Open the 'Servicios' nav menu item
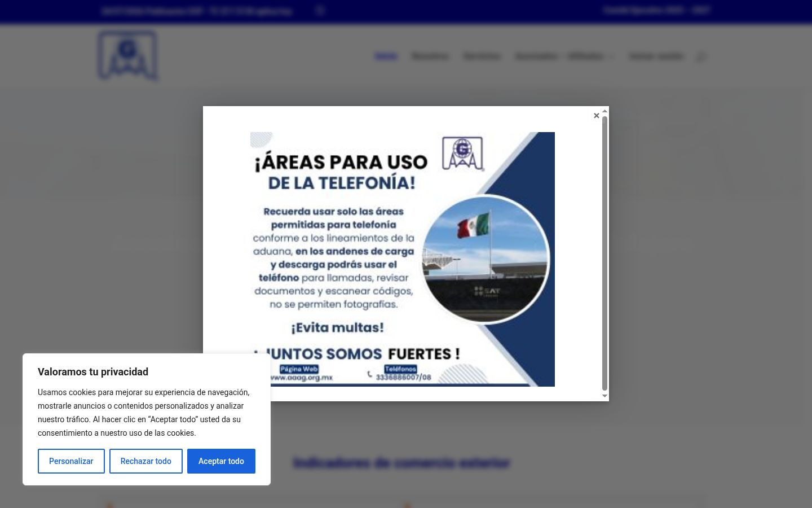 (x=482, y=56)
